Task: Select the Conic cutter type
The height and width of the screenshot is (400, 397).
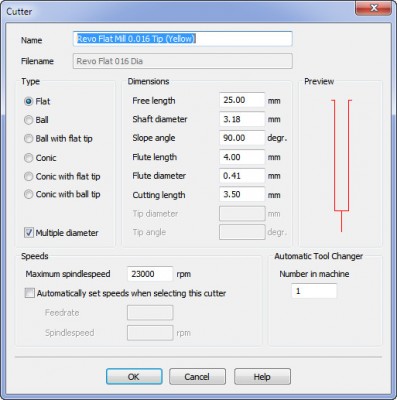Action: point(29,158)
